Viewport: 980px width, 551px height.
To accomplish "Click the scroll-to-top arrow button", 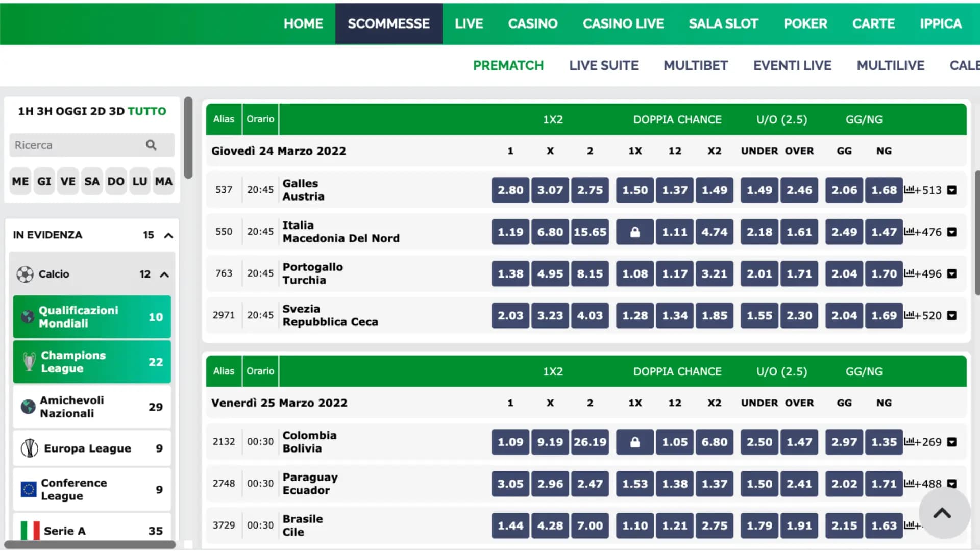I will tap(942, 513).
